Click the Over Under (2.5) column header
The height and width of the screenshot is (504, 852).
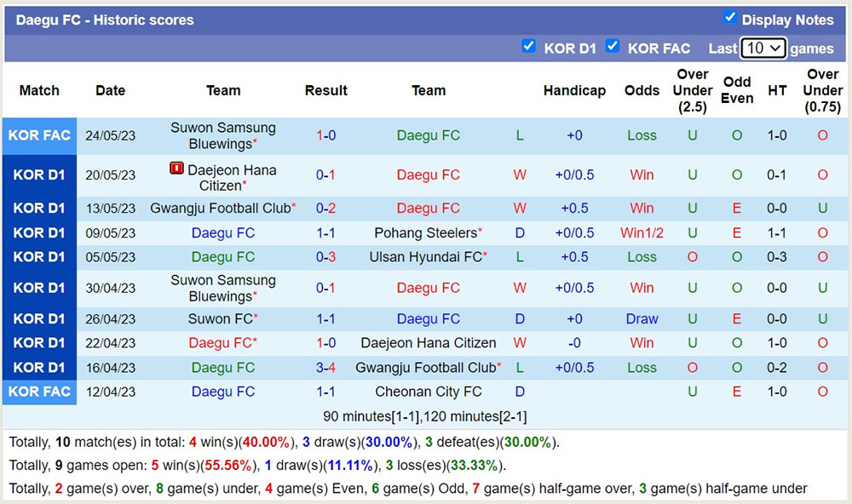click(692, 90)
